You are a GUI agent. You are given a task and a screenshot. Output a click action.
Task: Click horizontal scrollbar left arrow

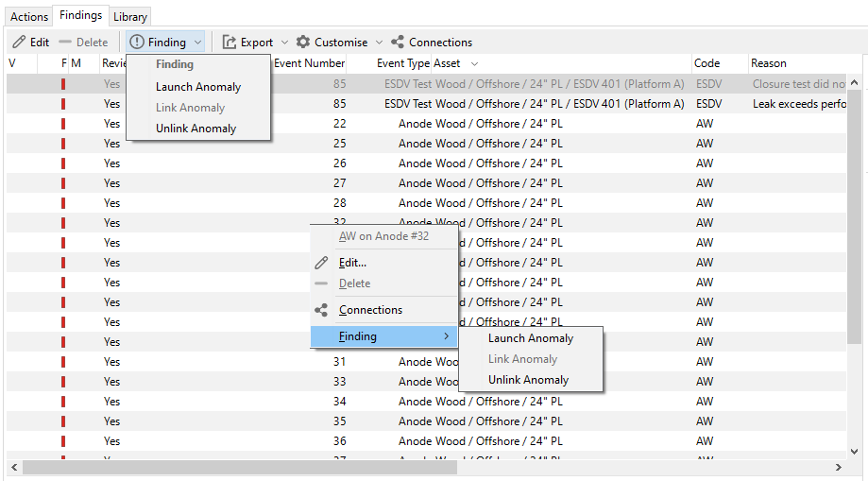(14, 467)
